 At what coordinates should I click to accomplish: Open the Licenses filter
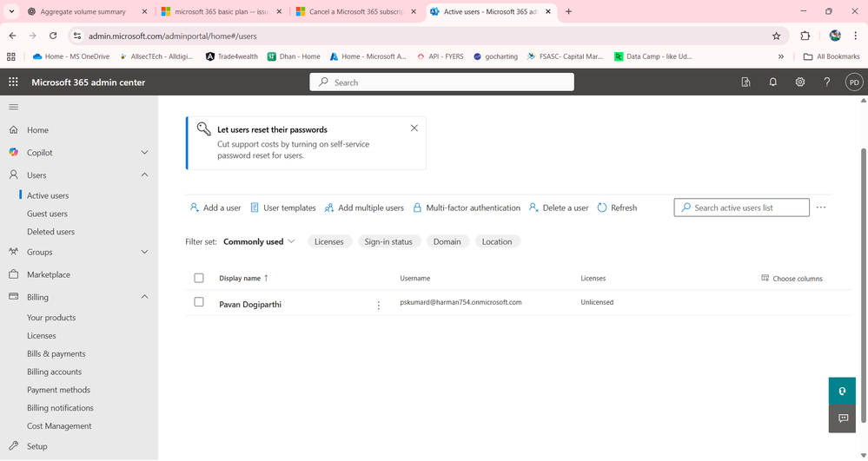click(329, 242)
